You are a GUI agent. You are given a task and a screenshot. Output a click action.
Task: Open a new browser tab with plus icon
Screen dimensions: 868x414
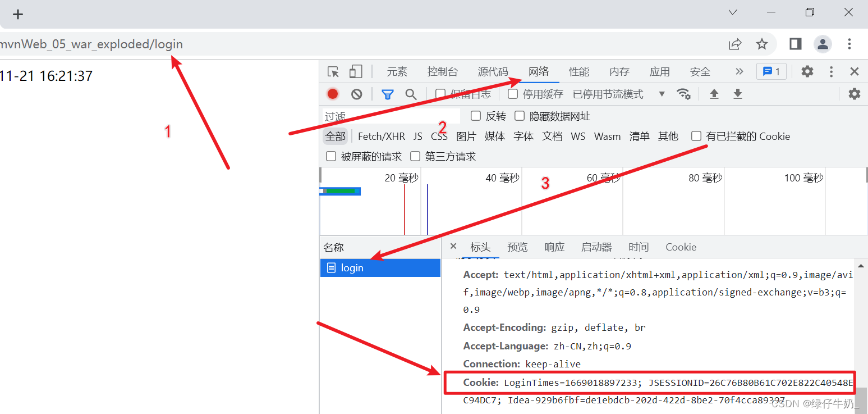19,14
